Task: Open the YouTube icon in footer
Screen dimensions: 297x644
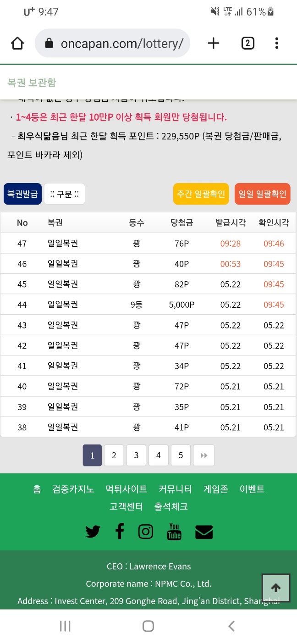Action: [x=174, y=531]
